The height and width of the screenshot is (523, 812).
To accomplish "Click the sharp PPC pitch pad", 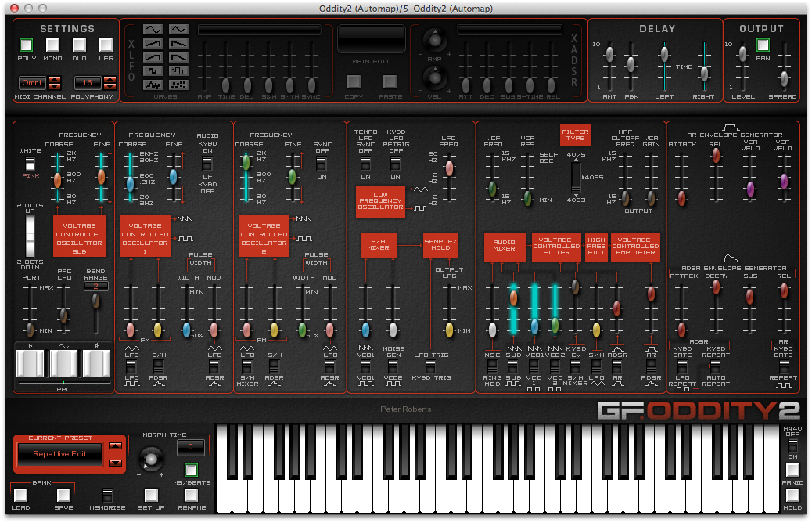I will (96, 362).
